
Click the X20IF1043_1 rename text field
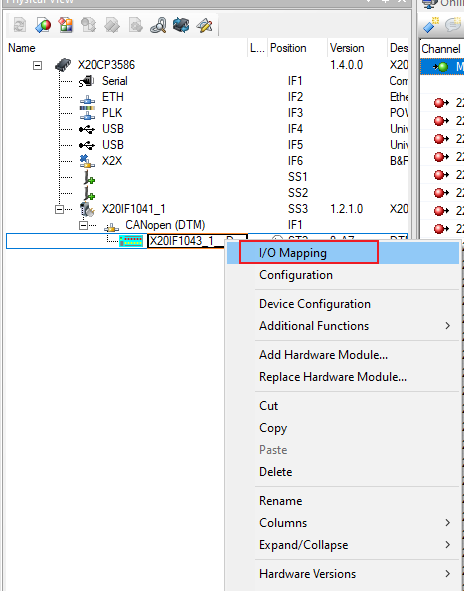coord(187,241)
